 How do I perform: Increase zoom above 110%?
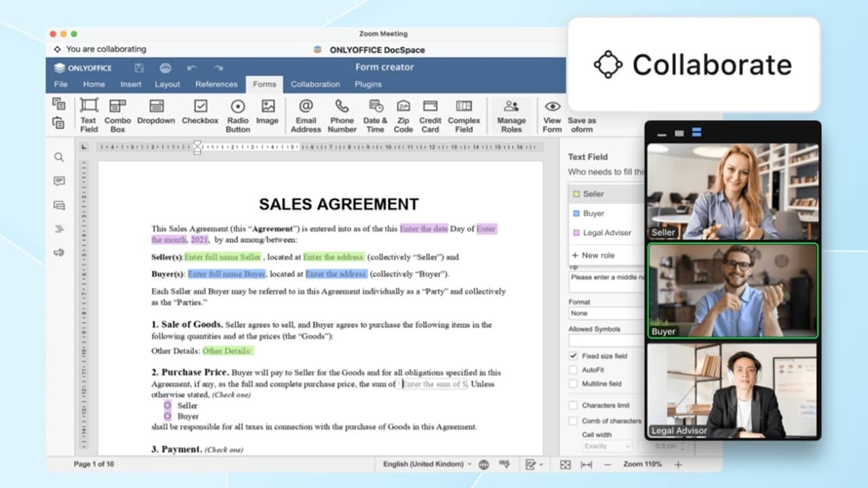[x=677, y=465]
